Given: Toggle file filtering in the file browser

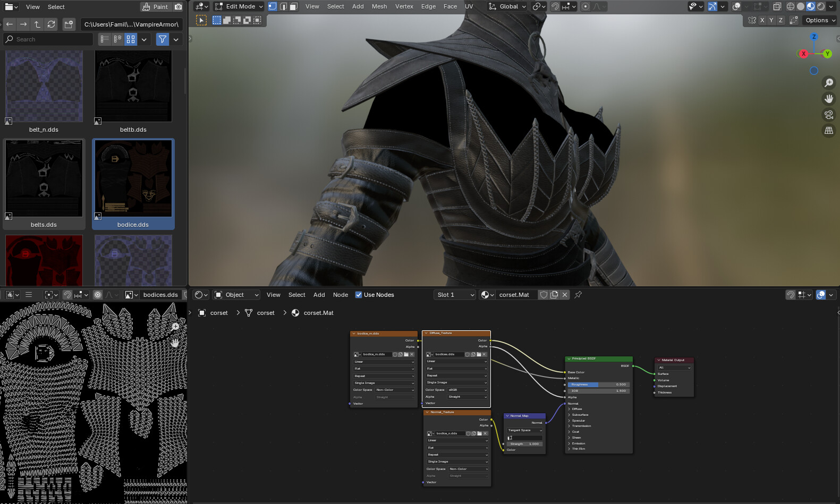Looking at the screenshot, I should 163,39.
